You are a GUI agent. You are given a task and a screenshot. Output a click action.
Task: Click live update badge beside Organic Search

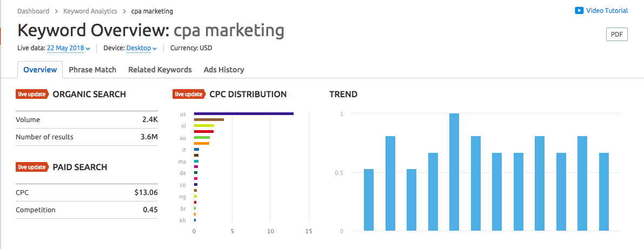click(x=32, y=95)
